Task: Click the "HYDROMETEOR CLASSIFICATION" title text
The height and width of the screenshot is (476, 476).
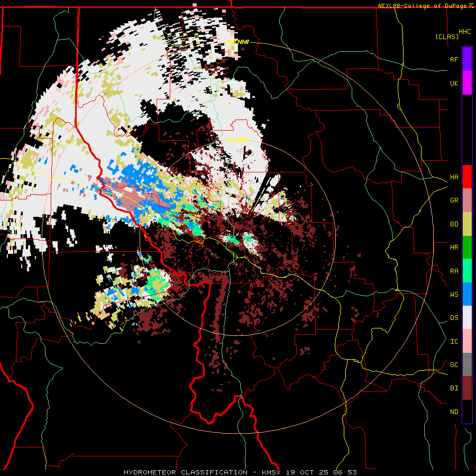Action: pyautogui.click(x=186, y=472)
